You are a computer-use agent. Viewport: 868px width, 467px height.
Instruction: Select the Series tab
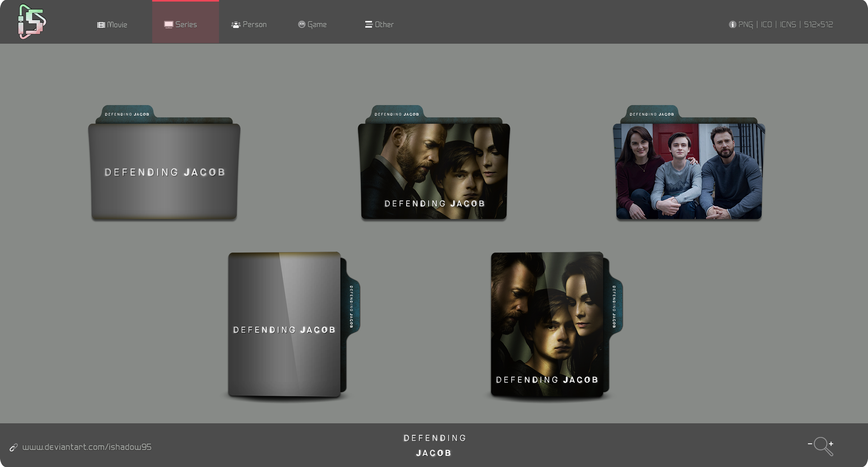coord(185,22)
